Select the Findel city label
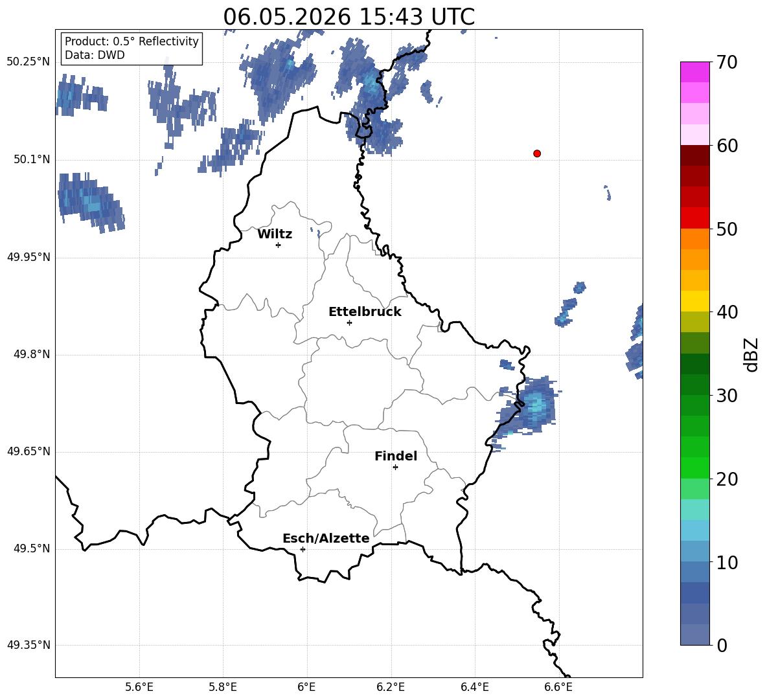Screen dimensions: 767x700 pos(396,456)
